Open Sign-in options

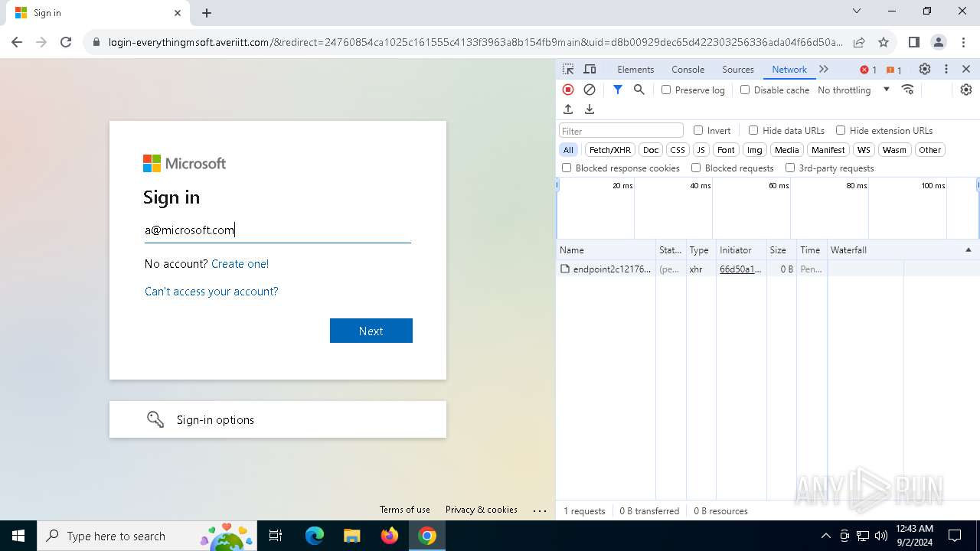278,419
